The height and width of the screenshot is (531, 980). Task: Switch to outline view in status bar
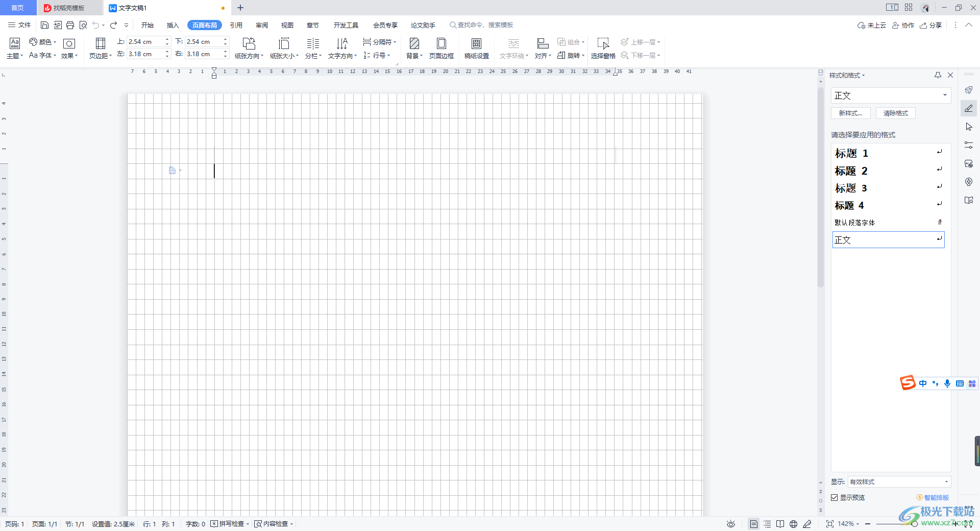click(767, 524)
